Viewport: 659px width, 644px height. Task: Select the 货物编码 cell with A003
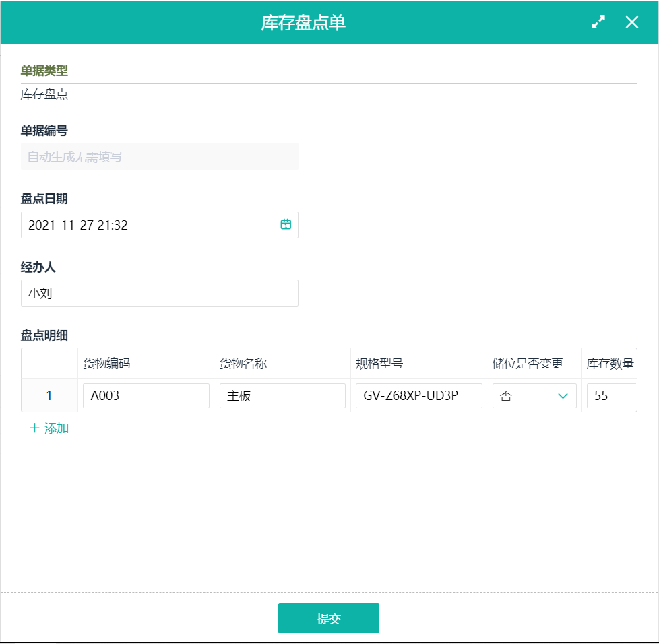146,396
